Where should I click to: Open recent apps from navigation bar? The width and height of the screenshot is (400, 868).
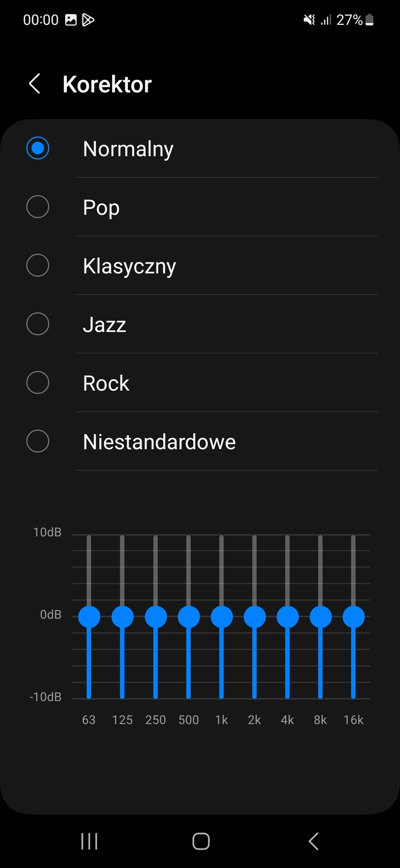click(89, 841)
